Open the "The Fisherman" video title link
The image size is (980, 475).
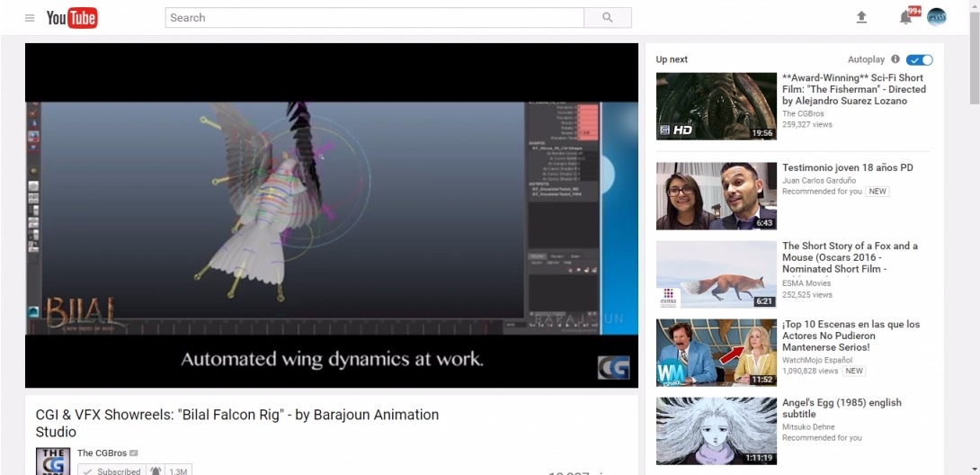tap(854, 89)
